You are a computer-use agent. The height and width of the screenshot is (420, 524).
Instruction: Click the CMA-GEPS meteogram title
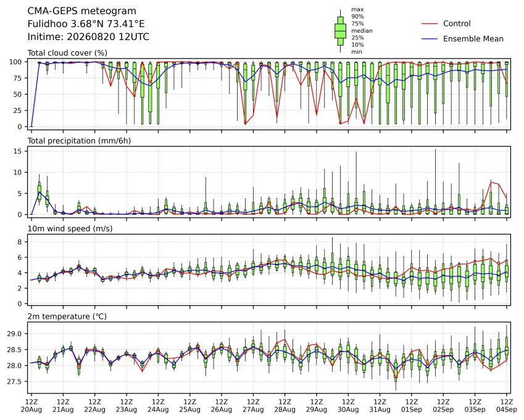81,11
